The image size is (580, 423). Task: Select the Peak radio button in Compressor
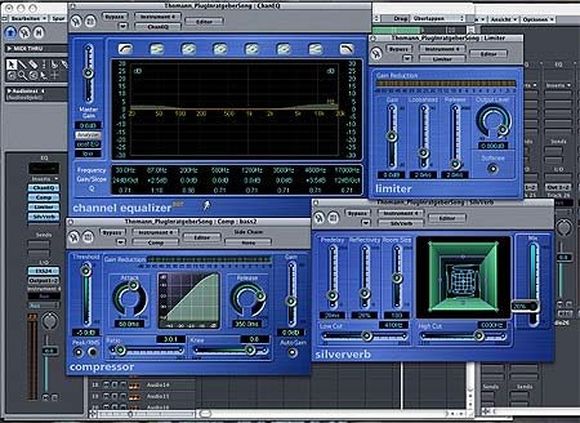click(78, 352)
